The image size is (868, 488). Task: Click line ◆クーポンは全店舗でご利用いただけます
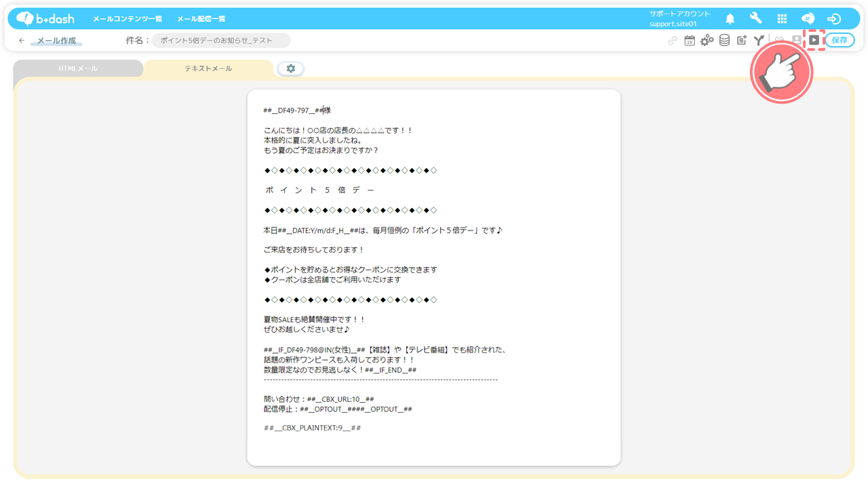click(x=332, y=279)
